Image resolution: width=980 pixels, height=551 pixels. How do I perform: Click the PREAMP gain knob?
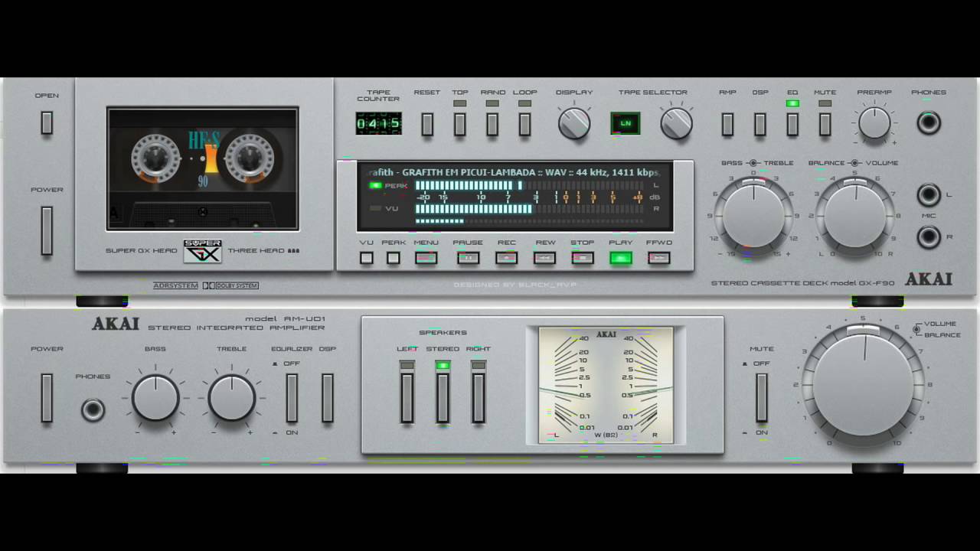pos(874,122)
